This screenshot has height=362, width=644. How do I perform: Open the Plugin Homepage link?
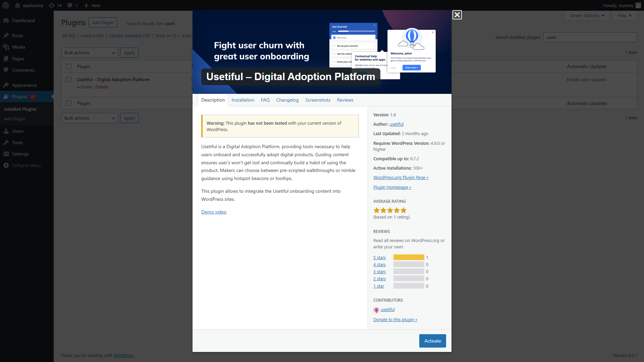(x=392, y=187)
